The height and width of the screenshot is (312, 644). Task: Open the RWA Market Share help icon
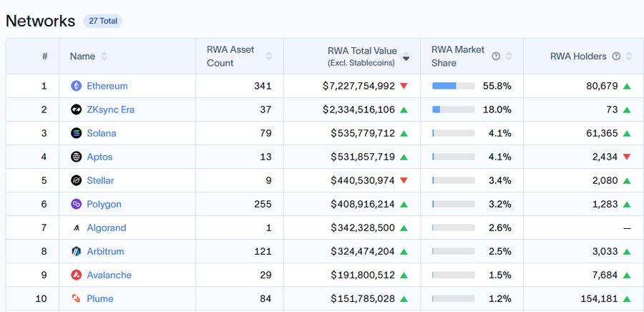coord(496,56)
